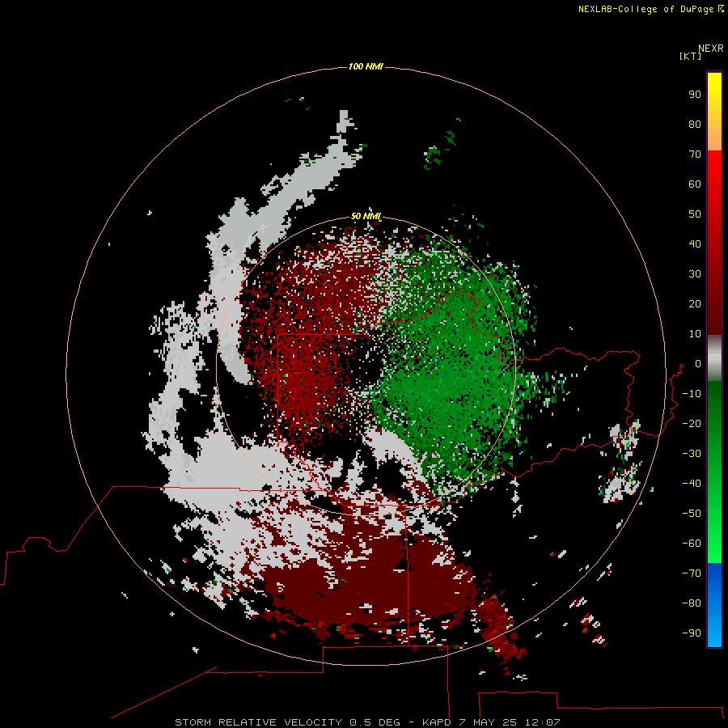Viewport: 728px width, 728px height.
Task: Click the 50 value on the velocity scale
Action: coord(695,214)
